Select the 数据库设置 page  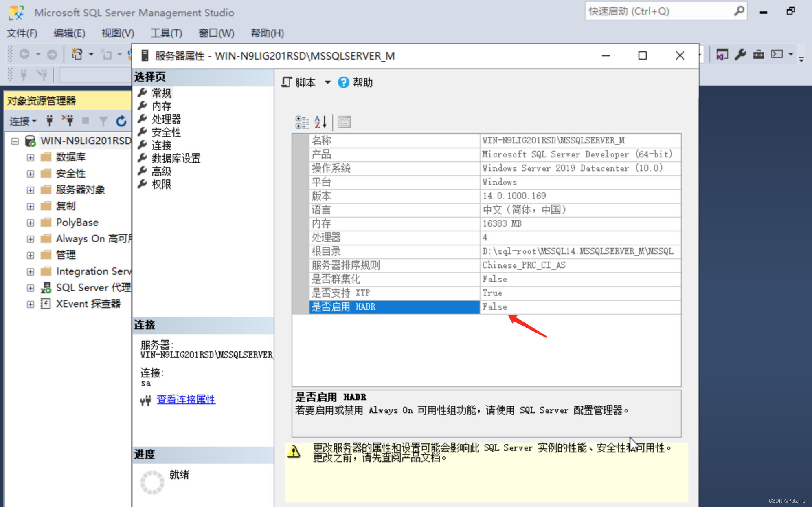(176, 159)
